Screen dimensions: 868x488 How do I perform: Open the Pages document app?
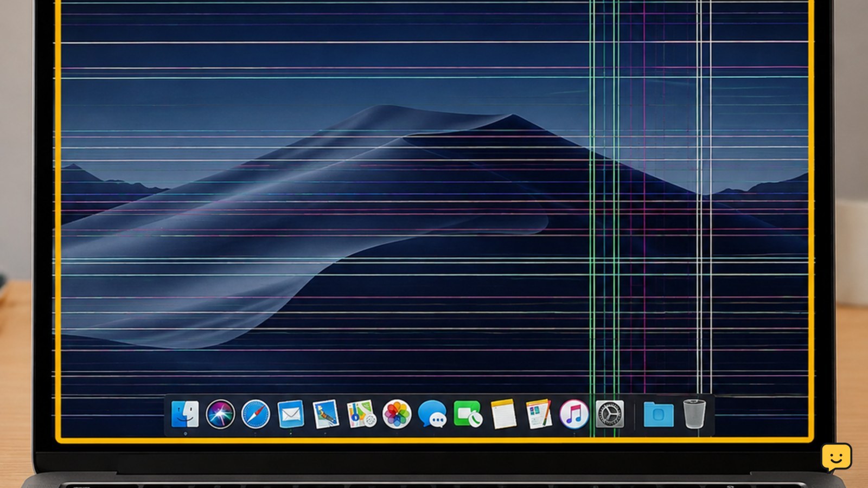click(x=539, y=414)
